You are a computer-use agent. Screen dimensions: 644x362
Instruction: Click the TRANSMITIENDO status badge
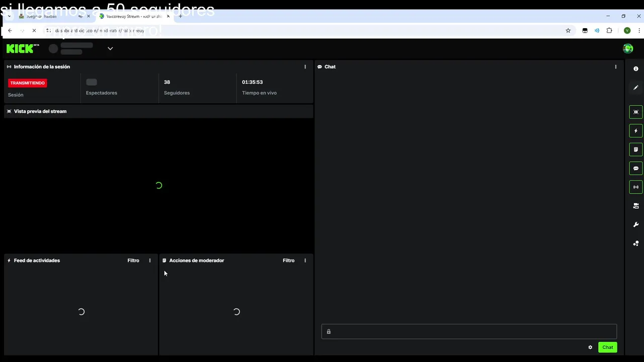28,83
